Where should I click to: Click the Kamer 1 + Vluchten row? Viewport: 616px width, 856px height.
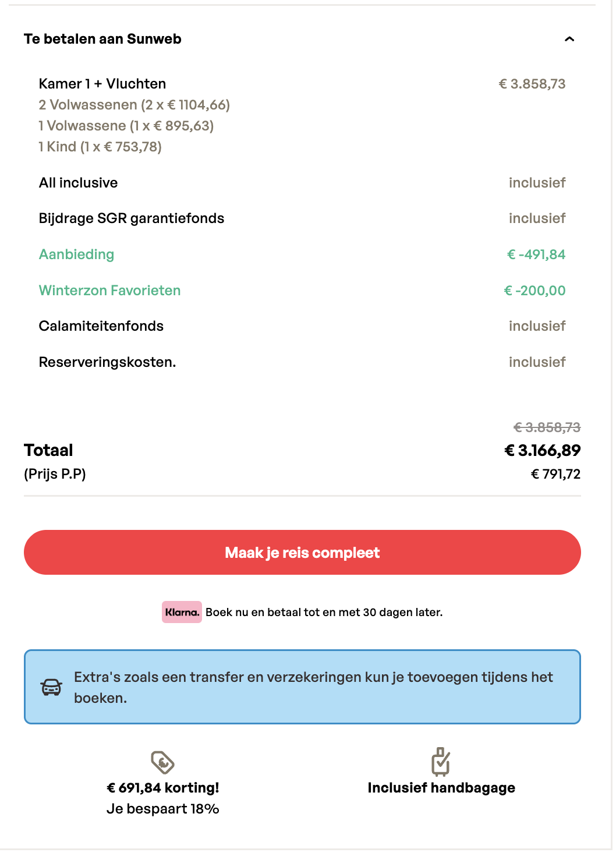102,84
